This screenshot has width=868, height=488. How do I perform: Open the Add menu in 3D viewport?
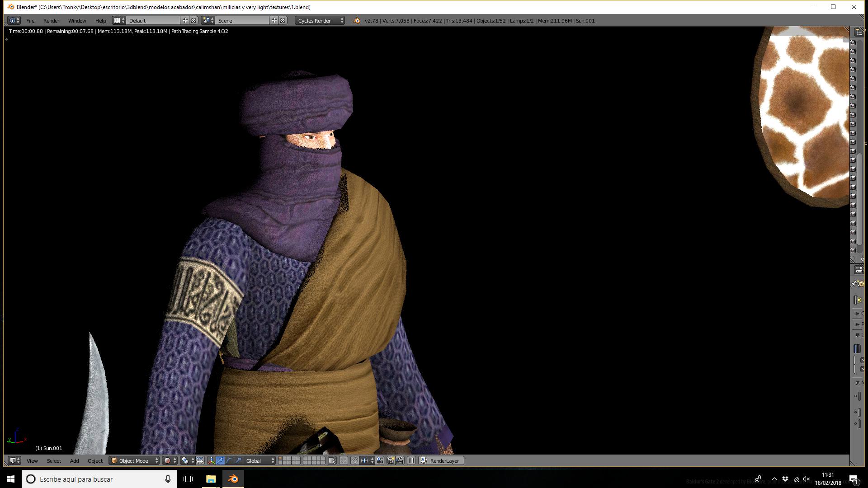coord(74,460)
